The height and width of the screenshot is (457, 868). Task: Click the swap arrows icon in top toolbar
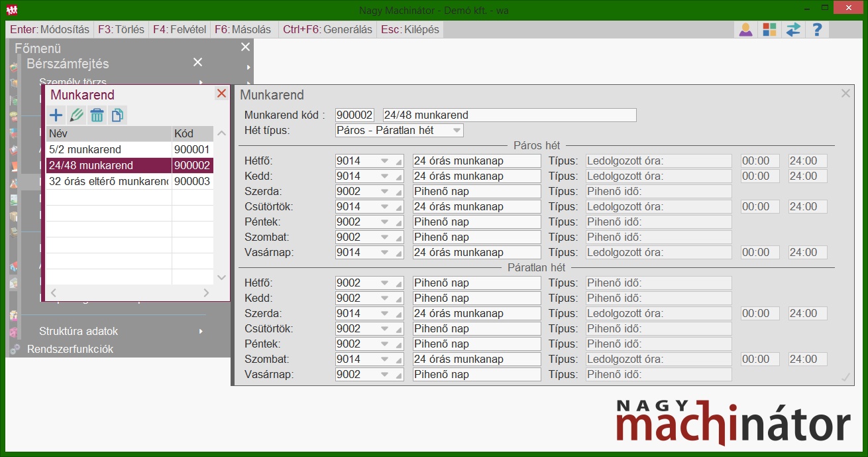793,30
